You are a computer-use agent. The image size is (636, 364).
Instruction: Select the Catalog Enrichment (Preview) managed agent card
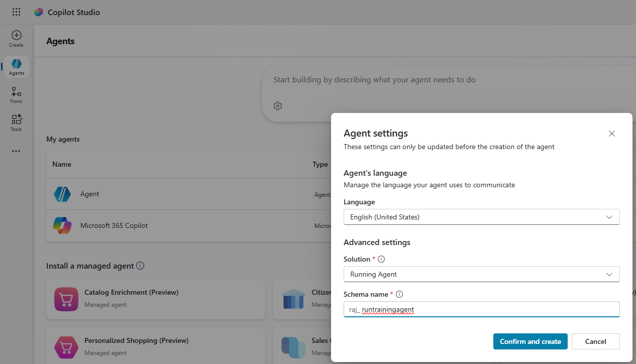click(x=155, y=299)
